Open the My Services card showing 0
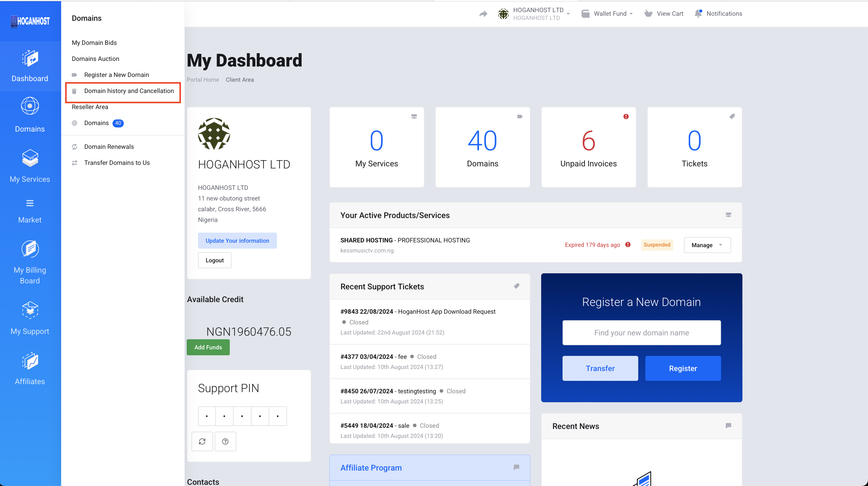The image size is (868, 486). point(376,147)
